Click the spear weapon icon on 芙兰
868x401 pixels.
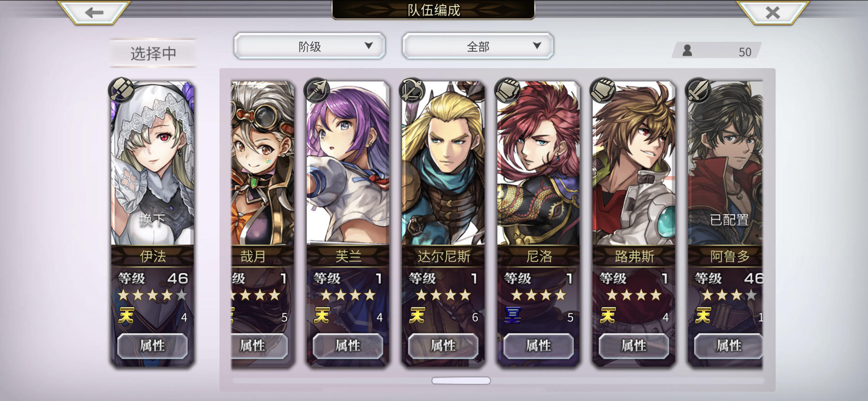tap(317, 90)
